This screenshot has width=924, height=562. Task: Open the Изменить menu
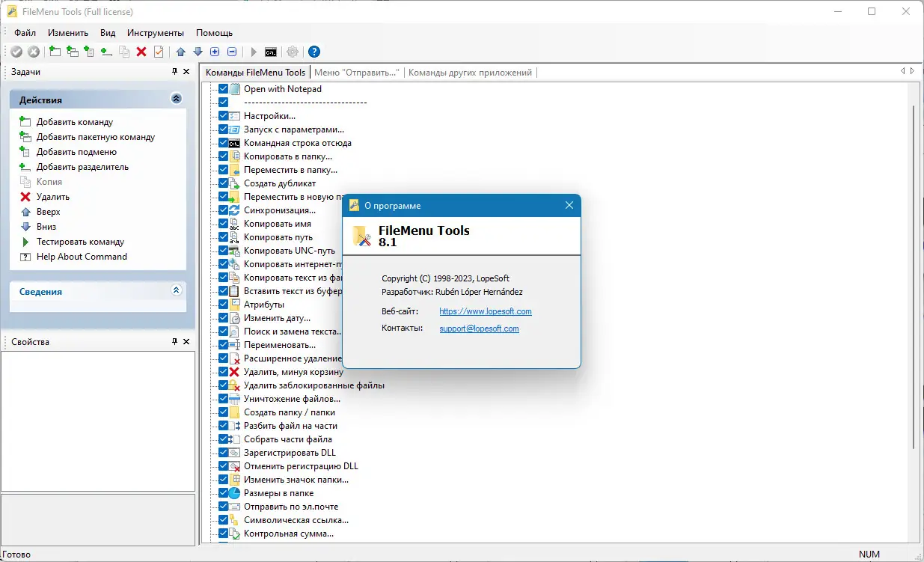point(68,33)
